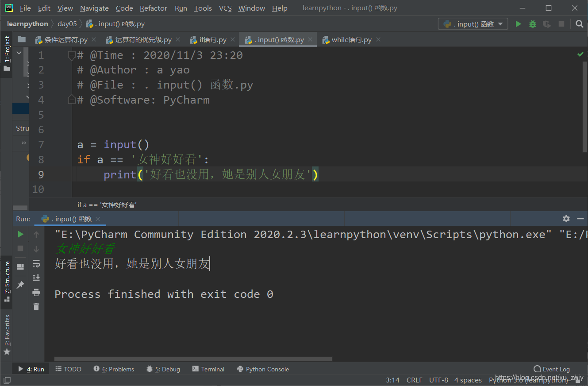Screen dimensions: 588x386
Task: Click the day05 breadcrumb
Action: click(x=67, y=24)
